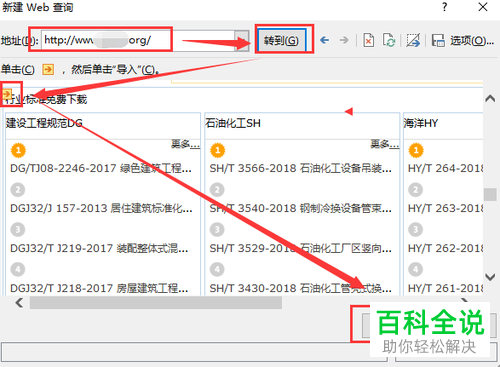500x367 pixels.
Task: Click the Back arrow in the toolbar
Action: [x=325, y=40]
